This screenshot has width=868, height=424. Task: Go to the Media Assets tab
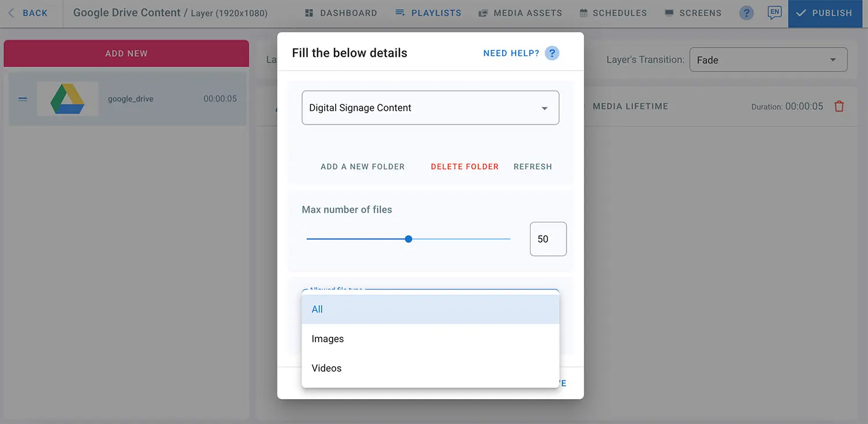pyautogui.click(x=520, y=13)
